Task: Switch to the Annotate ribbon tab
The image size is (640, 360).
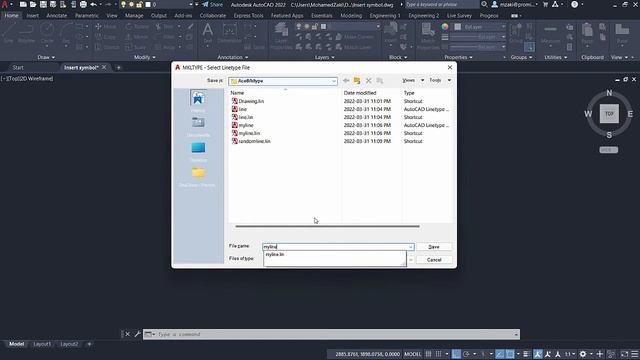Action: pyautogui.click(x=56, y=16)
